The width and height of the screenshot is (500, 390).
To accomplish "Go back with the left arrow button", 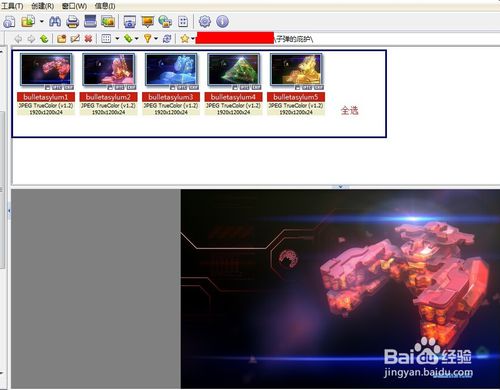I will (18, 39).
